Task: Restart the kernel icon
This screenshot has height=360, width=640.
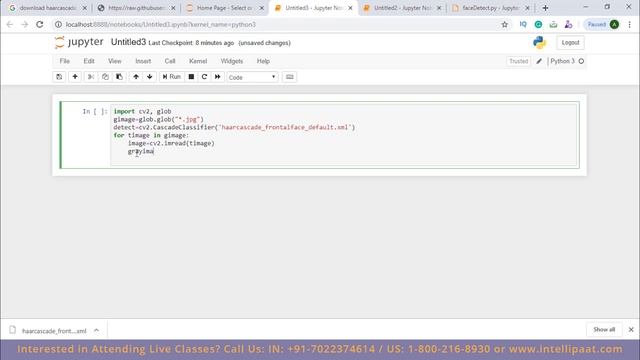Action: click(x=204, y=77)
